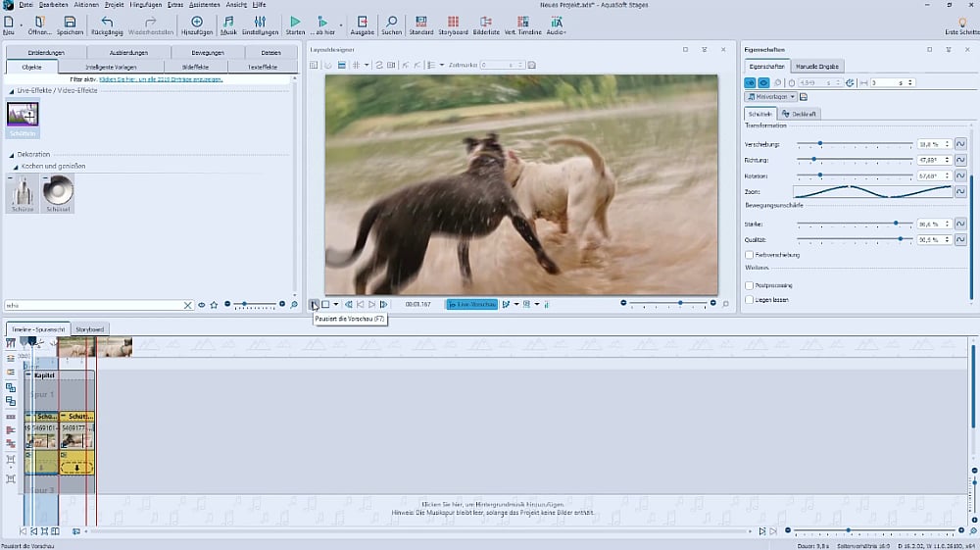The width and height of the screenshot is (980, 550).
Task: Click the Ausgabe export icon
Action: pyautogui.click(x=362, y=22)
